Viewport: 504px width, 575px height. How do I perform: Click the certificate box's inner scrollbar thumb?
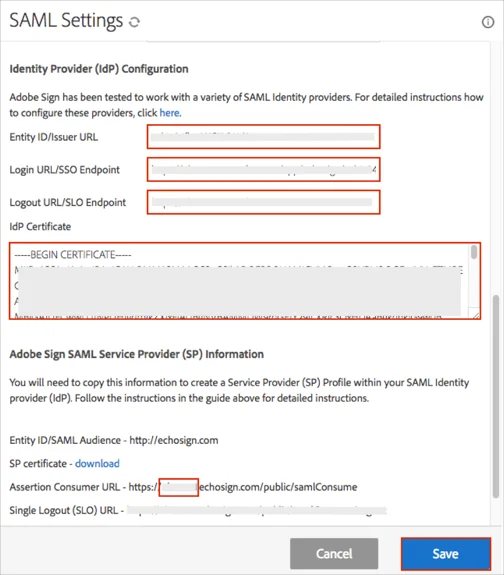pos(474,253)
